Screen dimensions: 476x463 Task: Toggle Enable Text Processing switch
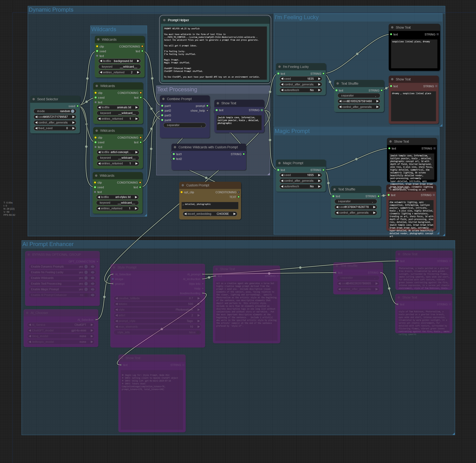[x=86, y=283]
